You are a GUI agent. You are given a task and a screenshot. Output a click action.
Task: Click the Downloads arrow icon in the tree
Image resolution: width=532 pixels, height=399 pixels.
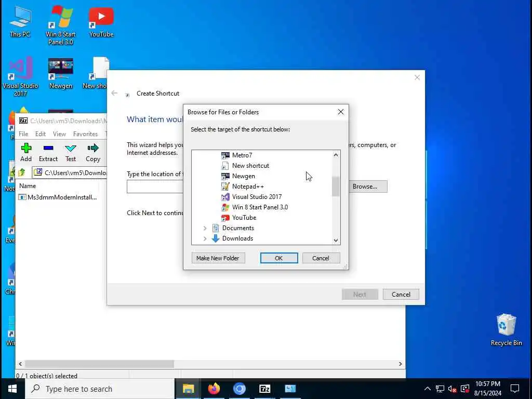(216, 238)
